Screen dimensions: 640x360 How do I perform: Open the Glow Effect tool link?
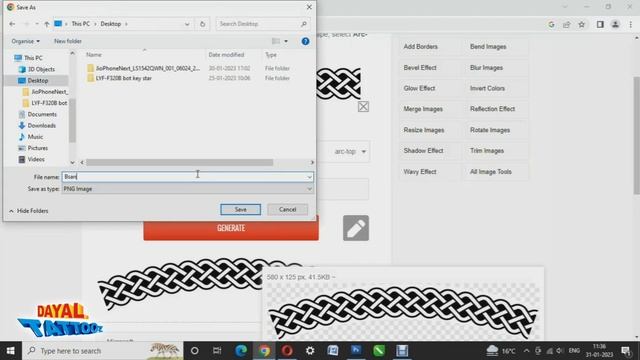pos(419,89)
